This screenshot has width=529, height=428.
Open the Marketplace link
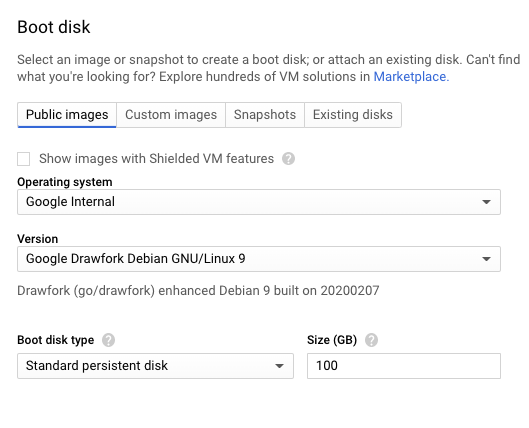pyautogui.click(x=411, y=77)
